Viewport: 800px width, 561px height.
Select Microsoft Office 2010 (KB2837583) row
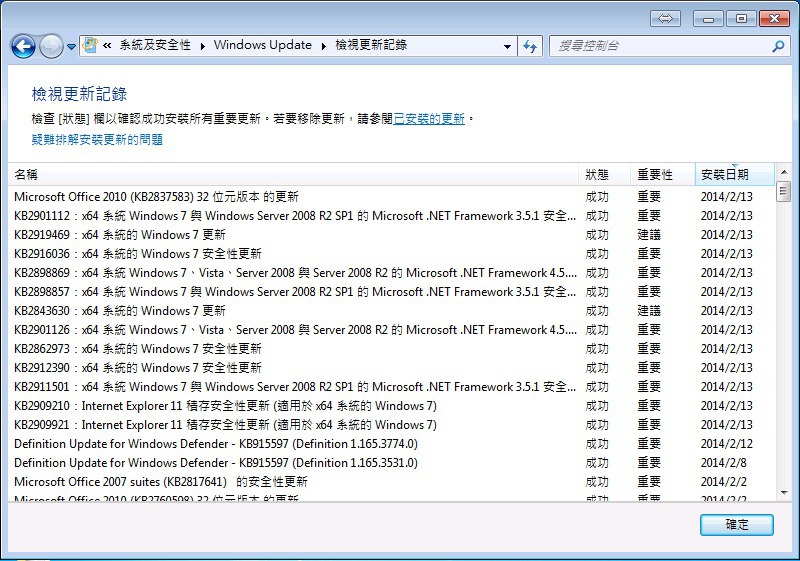391,197
